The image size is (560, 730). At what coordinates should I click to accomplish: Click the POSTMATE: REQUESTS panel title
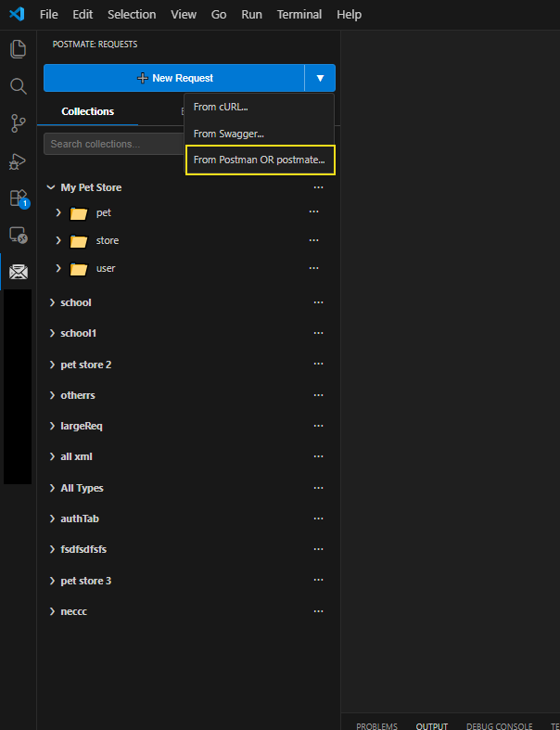tap(95, 45)
